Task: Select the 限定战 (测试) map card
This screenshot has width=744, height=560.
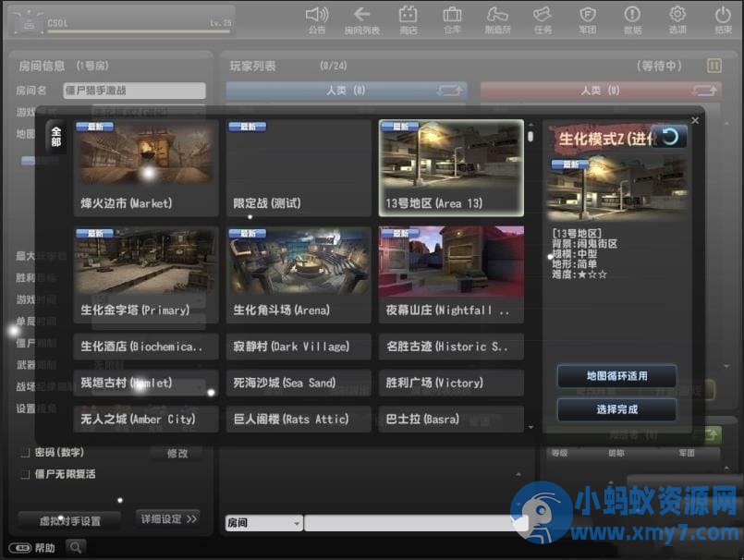Action: pos(299,168)
